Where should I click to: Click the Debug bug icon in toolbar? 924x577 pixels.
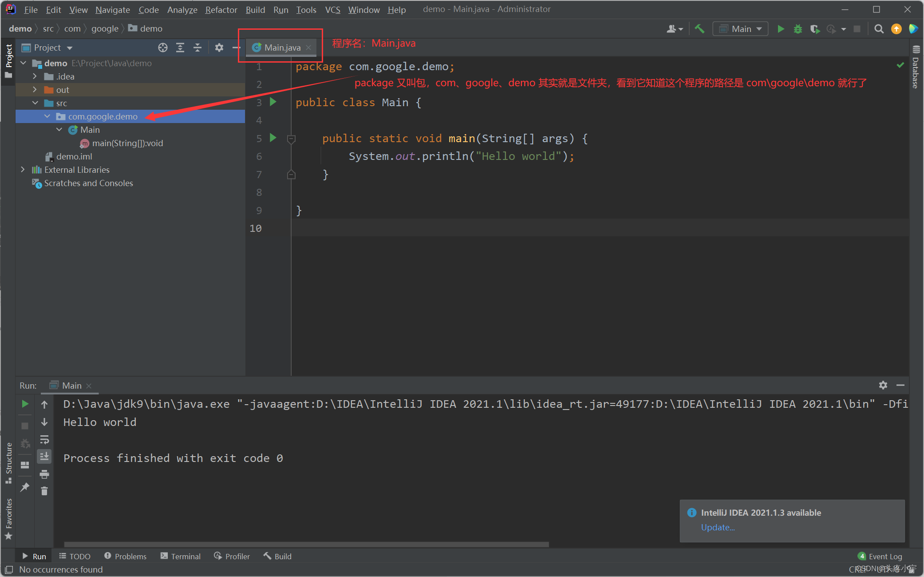point(798,29)
